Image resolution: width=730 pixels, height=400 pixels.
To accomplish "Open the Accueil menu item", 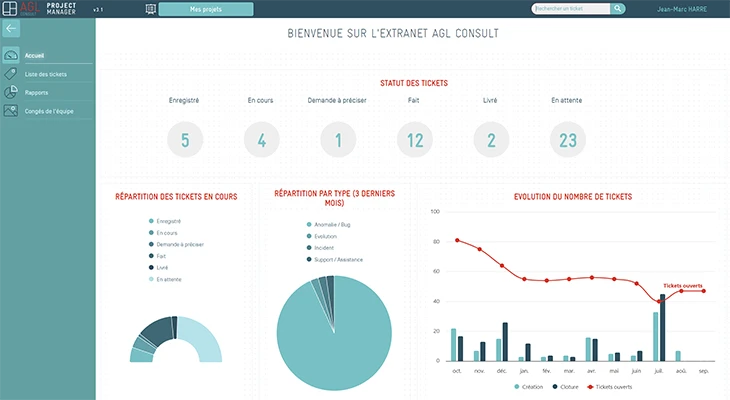I will pyautogui.click(x=34, y=55).
